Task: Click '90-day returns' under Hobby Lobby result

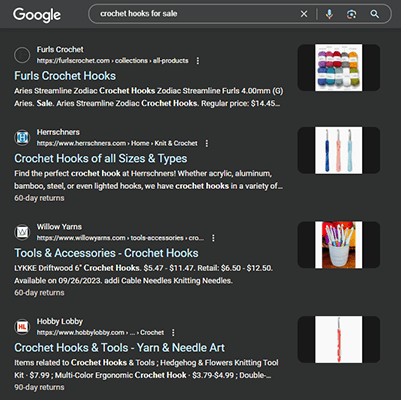Action: pos(39,387)
